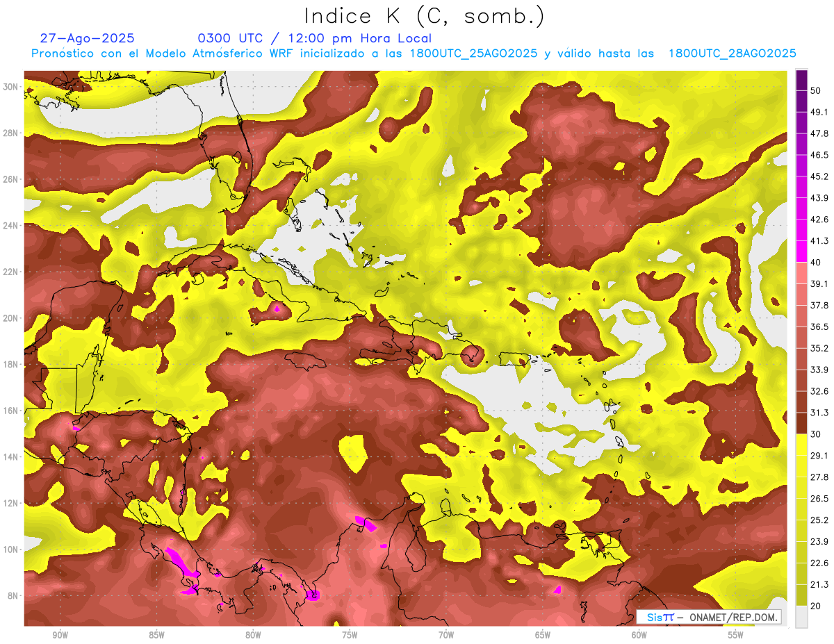Click the colorbar value 31.3

819,413
